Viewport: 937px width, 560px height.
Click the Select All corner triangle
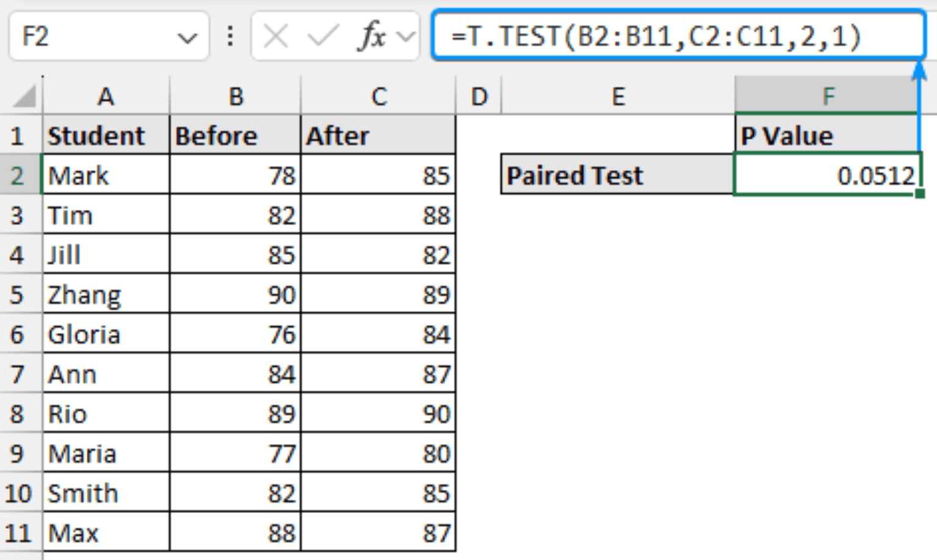click(x=24, y=96)
